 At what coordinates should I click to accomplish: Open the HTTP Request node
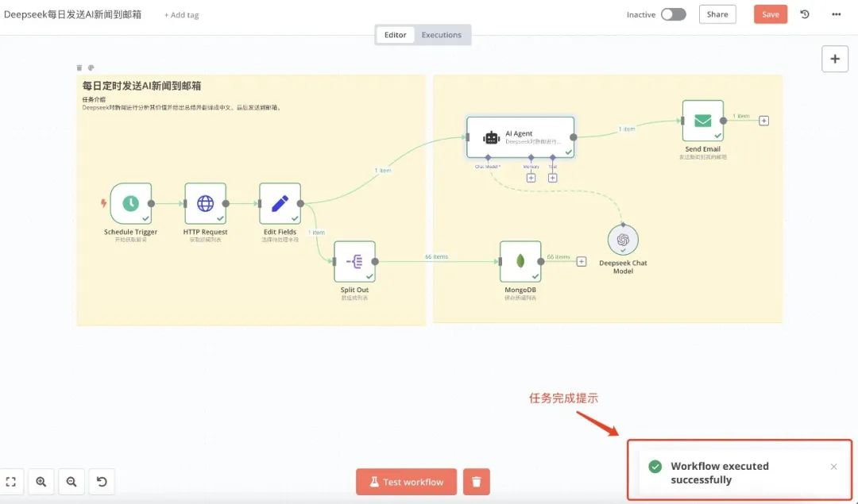[205, 204]
